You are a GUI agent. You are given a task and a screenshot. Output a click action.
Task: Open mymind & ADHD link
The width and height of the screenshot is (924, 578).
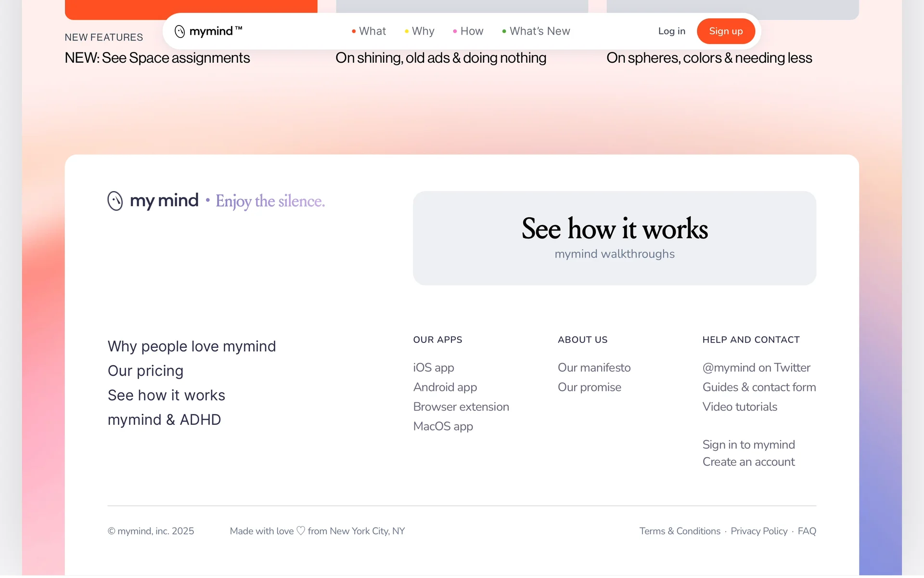[164, 420]
